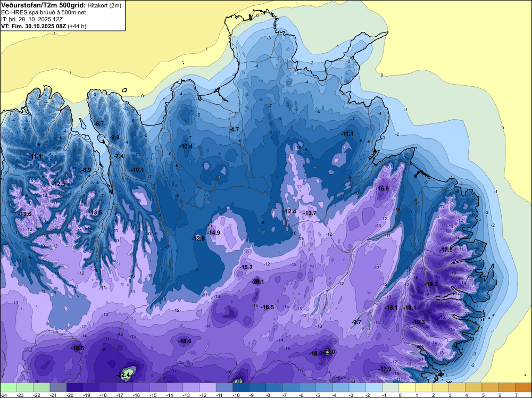The height and width of the screenshot is (398, 532).
Task: Click the temperature value -19.3
Action: (418, 322)
